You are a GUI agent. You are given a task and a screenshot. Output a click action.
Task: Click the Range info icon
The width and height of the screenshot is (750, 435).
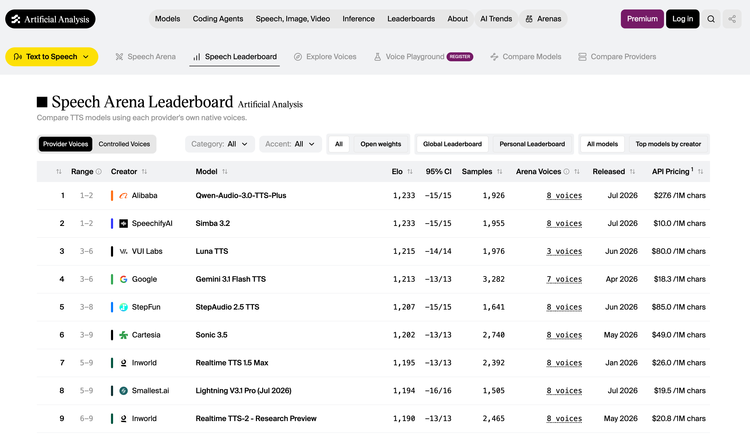pos(99,171)
